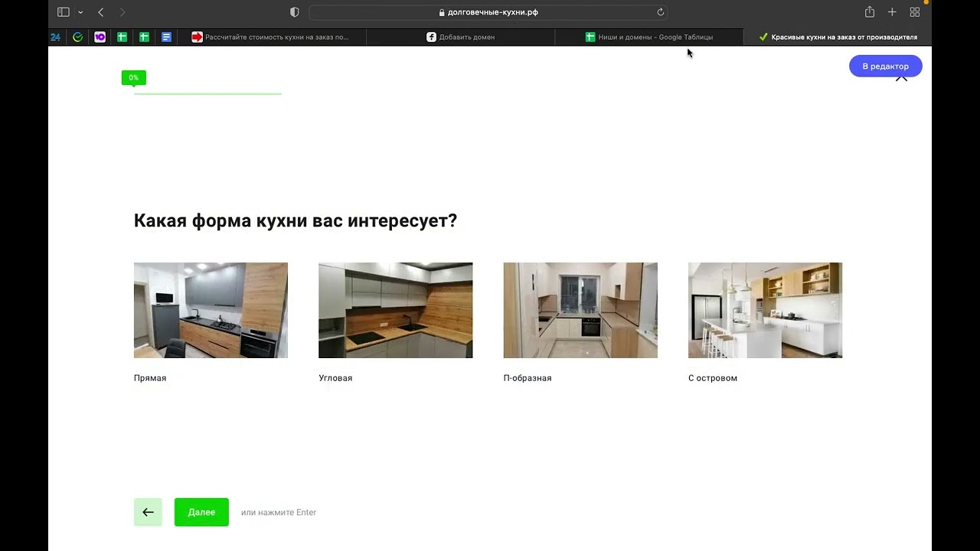980x551 pixels.
Task: Open the Share icon in the toolbar
Action: click(870, 12)
